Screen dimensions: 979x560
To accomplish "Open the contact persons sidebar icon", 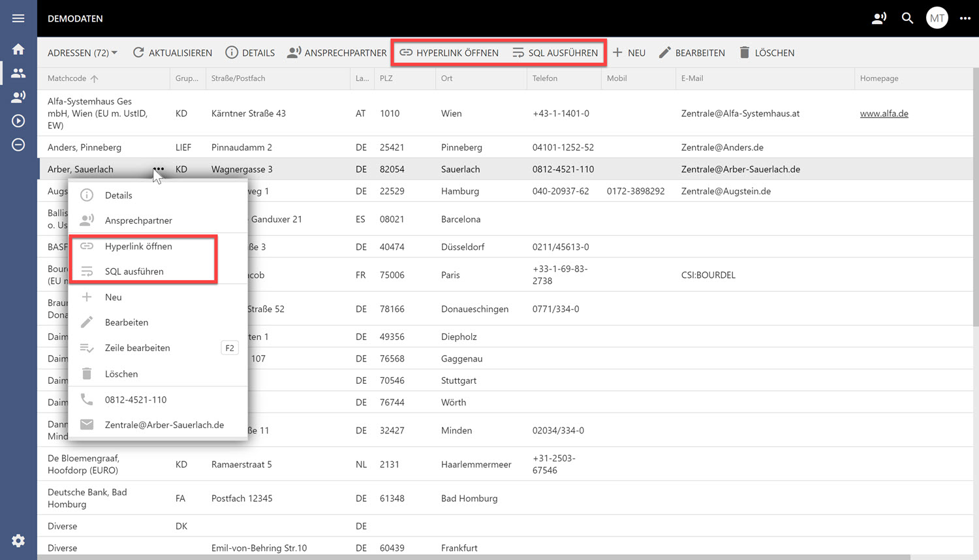I will click(18, 97).
